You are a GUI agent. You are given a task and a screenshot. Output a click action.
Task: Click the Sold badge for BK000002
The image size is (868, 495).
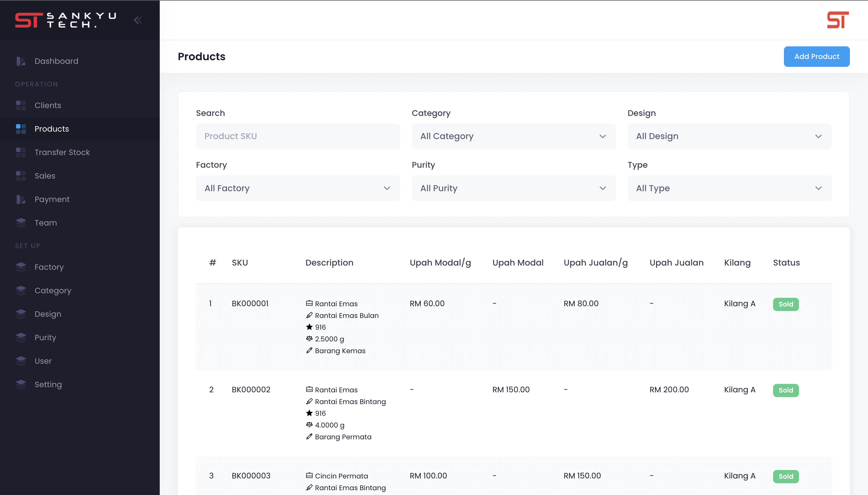[785, 390]
